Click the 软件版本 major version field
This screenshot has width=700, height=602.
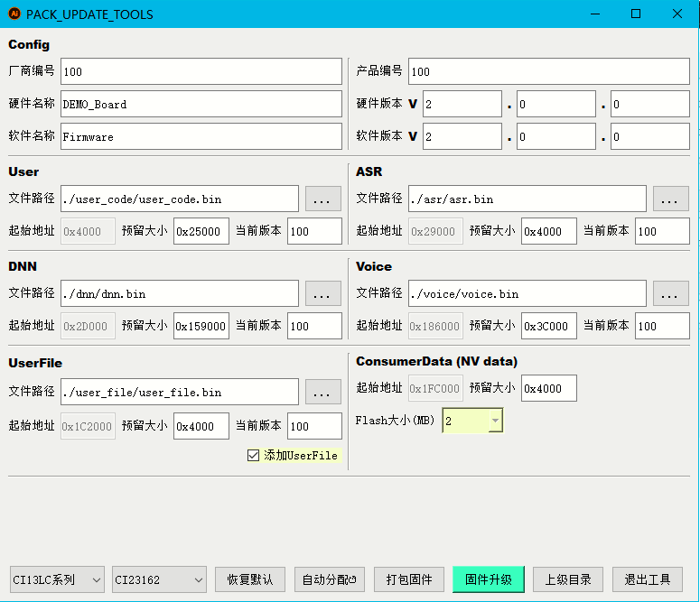462,136
